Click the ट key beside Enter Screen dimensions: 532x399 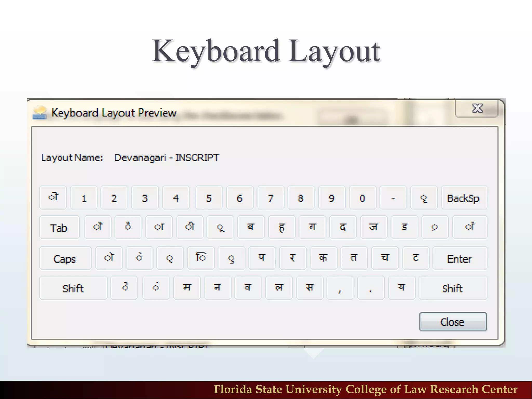coord(415,258)
